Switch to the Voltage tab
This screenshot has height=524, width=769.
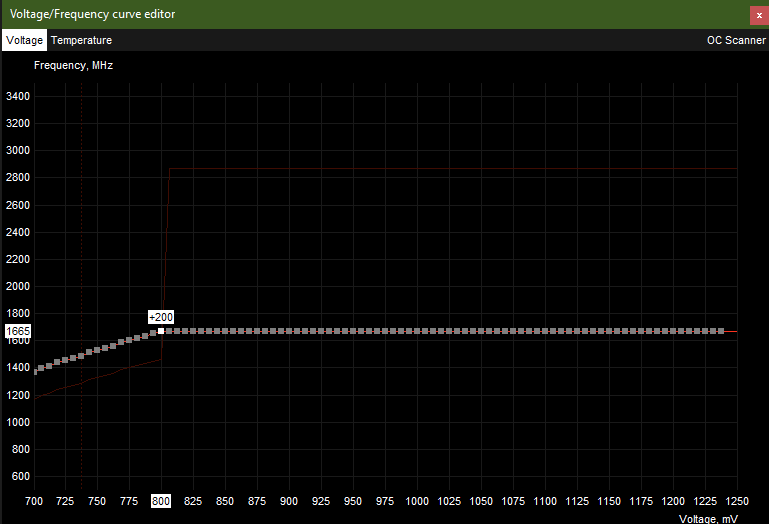pyautogui.click(x=24, y=40)
